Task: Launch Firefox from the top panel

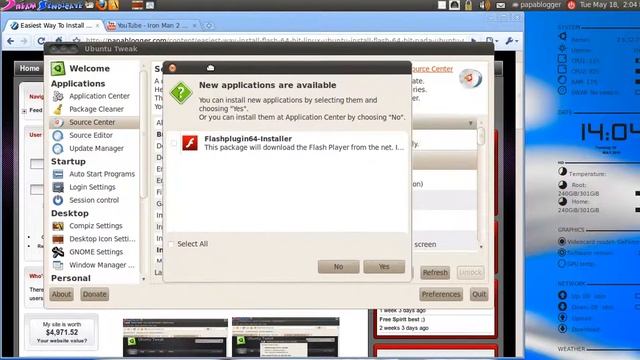Action: click(101, 5)
